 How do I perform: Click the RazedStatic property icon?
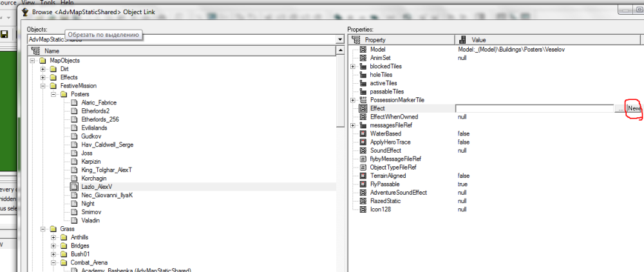pos(363,201)
